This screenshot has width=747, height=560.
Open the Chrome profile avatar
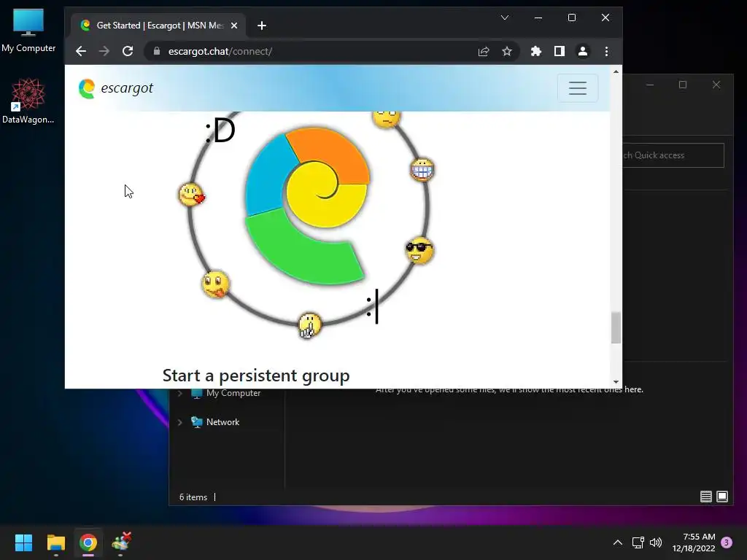pos(583,52)
